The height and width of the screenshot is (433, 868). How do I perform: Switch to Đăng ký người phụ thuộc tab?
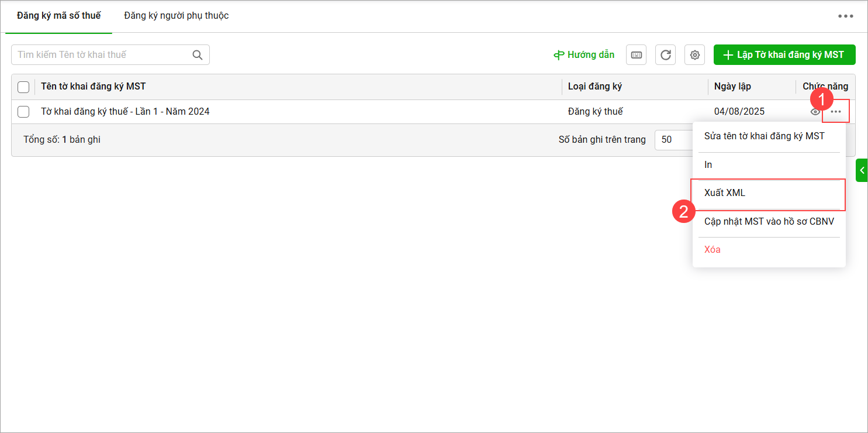[x=176, y=16]
